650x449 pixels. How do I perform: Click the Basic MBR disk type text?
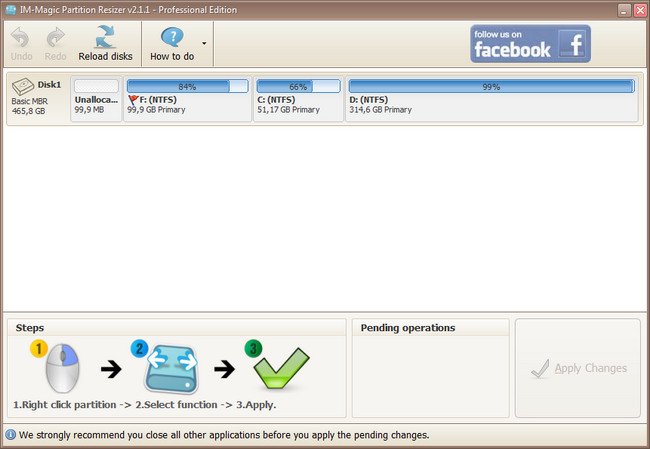29,101
